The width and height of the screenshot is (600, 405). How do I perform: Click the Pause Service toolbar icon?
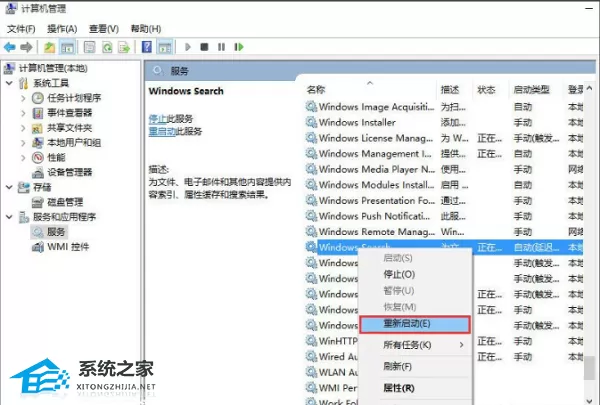click(221, 47)
